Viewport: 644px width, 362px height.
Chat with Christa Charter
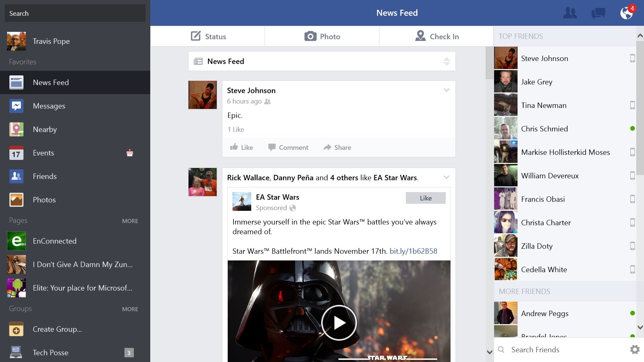click(x=565, y=223)
